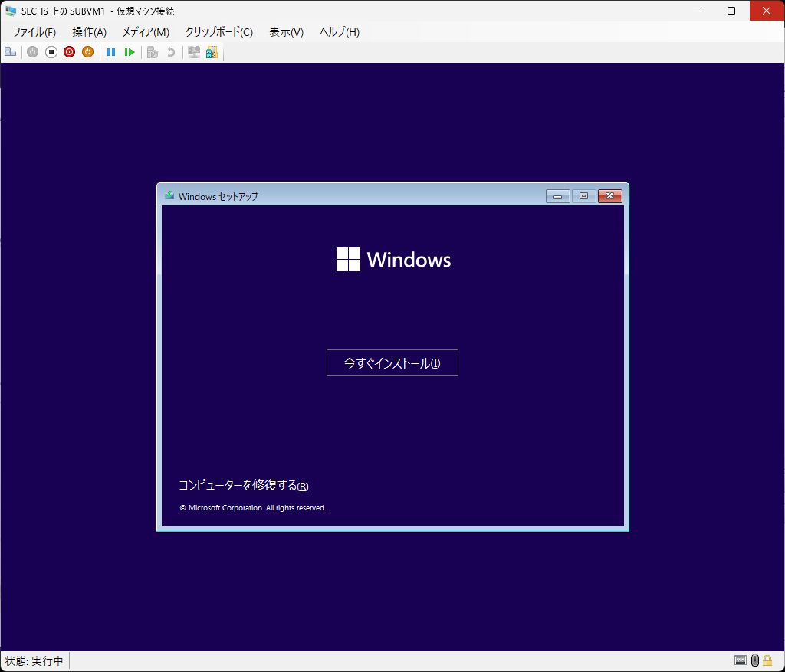The height and width of the screenshot is (672, 785).
Task: Click the enhanced session toolbar icon
Action: (x=194, y=52)
